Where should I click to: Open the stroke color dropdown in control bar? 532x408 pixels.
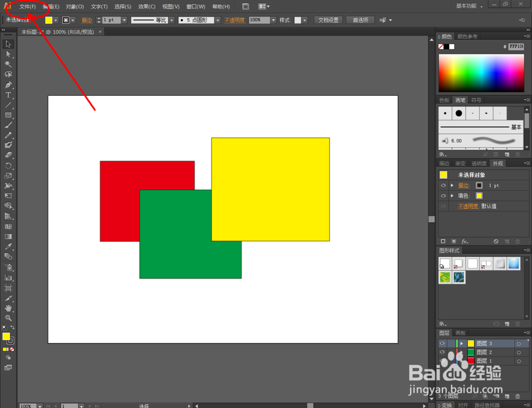click(x=72, y=20)
